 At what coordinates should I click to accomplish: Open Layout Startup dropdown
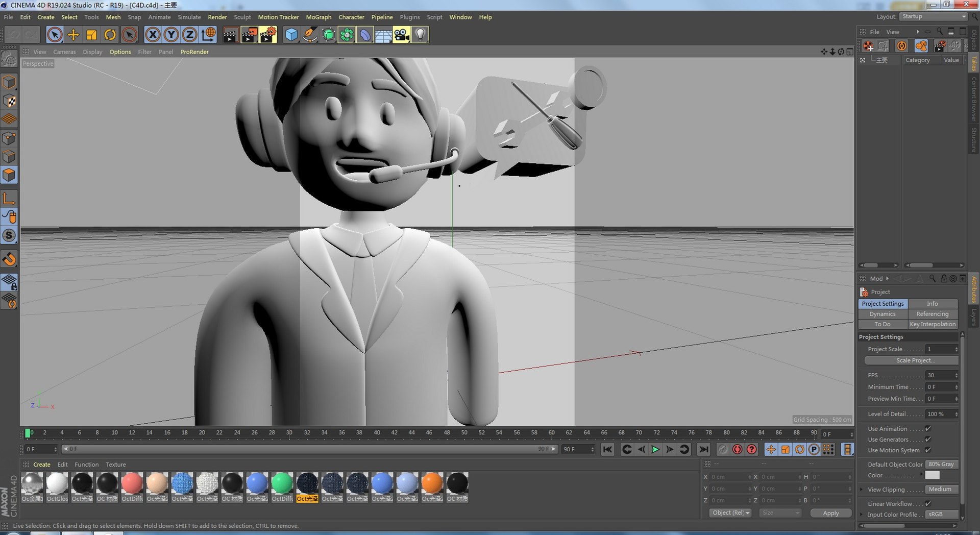pyautogui.click(x=934, y=16)
